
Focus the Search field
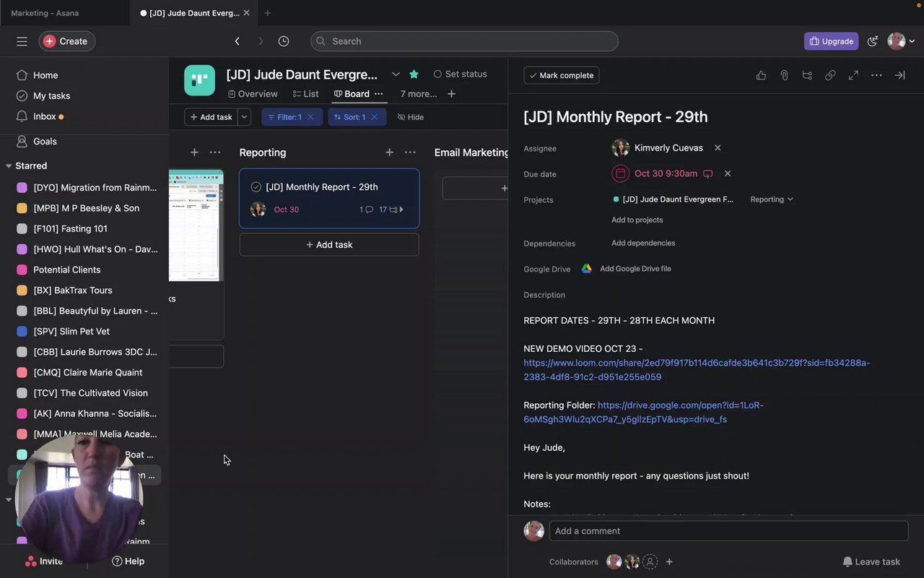464,41
